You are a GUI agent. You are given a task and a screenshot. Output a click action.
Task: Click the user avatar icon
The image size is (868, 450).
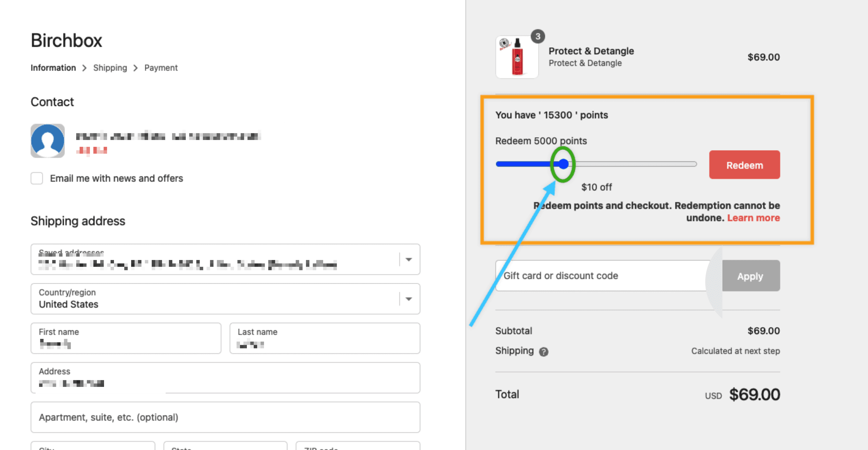(x=47, y=141)
